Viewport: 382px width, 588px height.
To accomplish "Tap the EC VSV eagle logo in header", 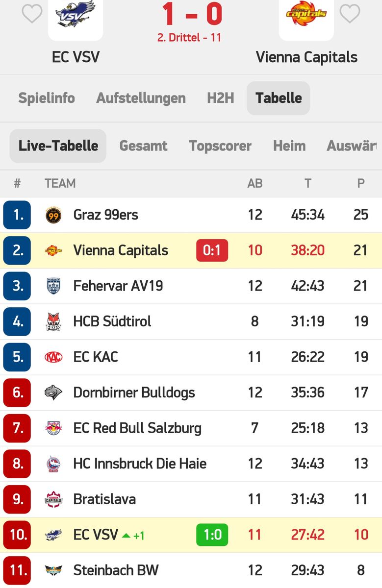I will (x=76, y=16).
